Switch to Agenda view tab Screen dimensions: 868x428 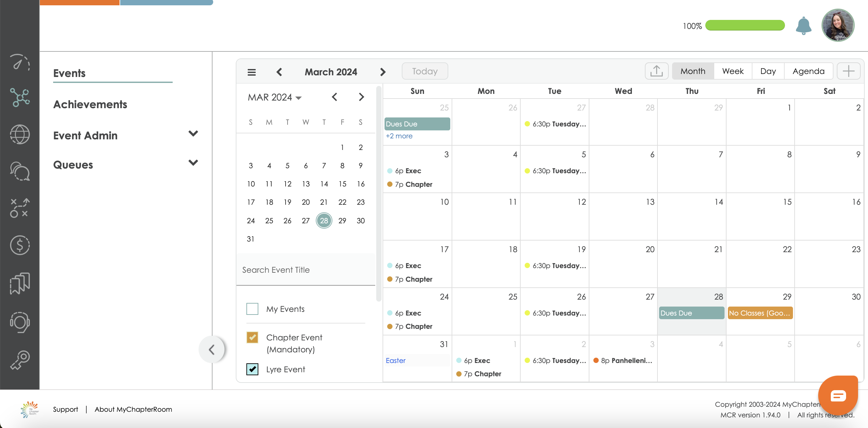pyautogui.click(x=808, y=71)
